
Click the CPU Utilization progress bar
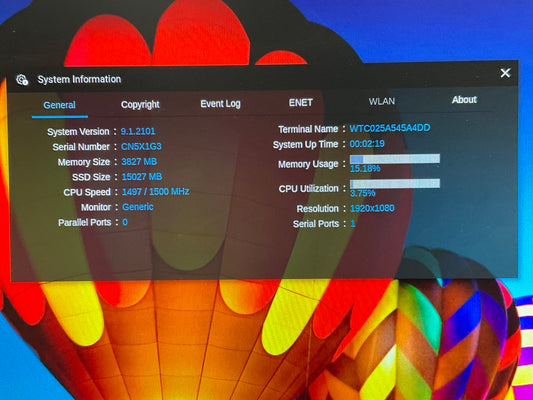tap(395, 184)
